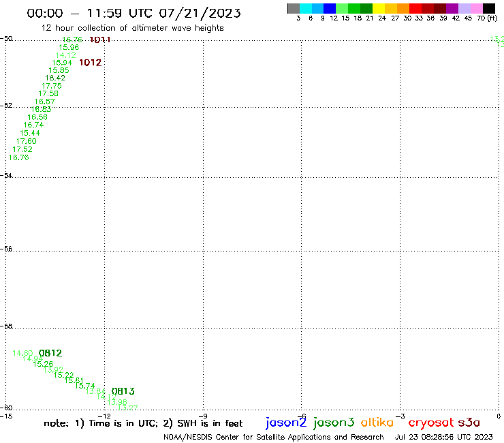This screenshot has height=443, width=504.
Task: Click the NOAA/NESDIS credit line
Action: pos(274,438)
